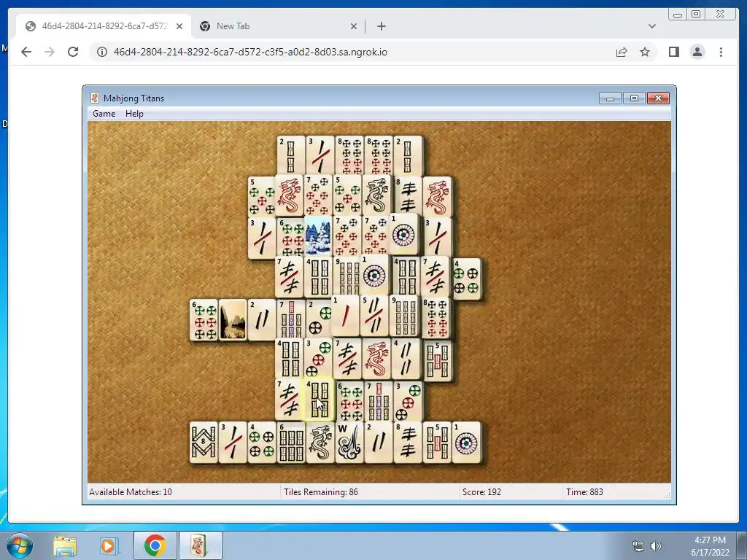Screen dimensions: 747x560
Task: Click the Time: 883 status
Action: (x=584, y=492)
